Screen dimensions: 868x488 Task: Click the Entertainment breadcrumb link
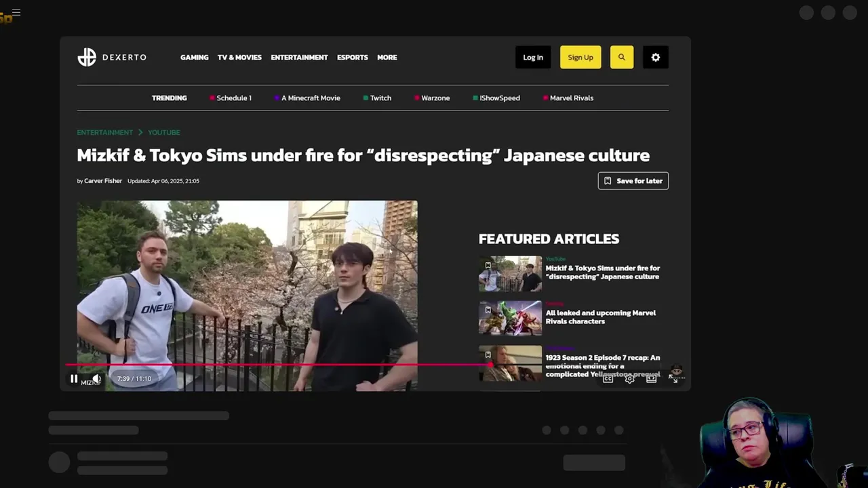tap(104, 132)
